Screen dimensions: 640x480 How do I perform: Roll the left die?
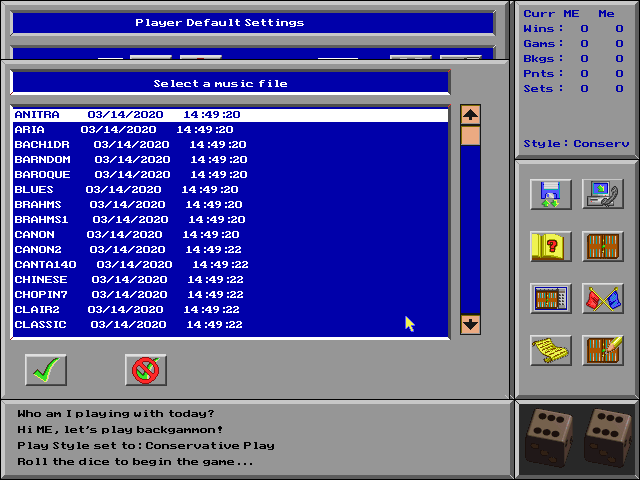[548, 438]
